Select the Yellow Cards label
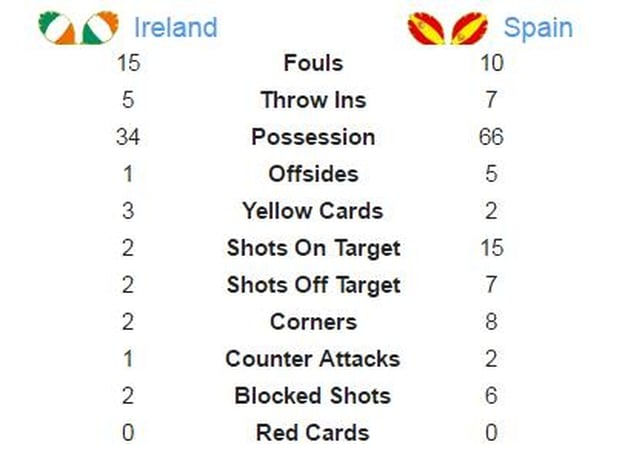This screenshot has height=453, width=642. point(313,211)
